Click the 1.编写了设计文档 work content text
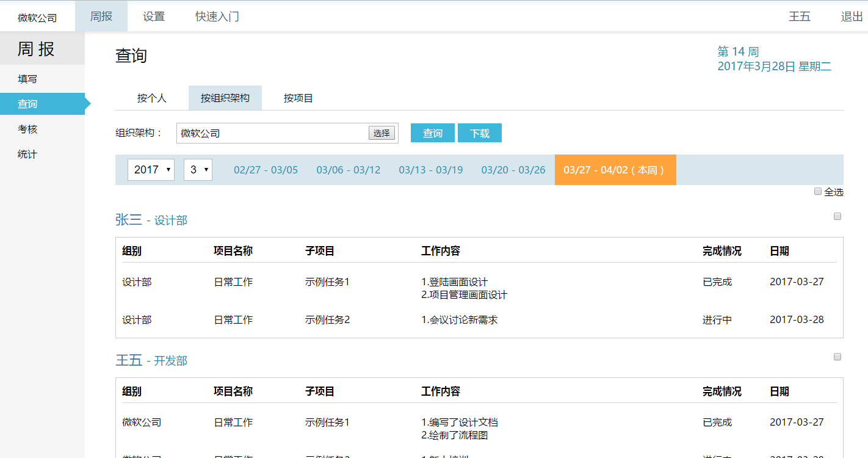Viewport: 868px width, 458px height. (460, 423)
